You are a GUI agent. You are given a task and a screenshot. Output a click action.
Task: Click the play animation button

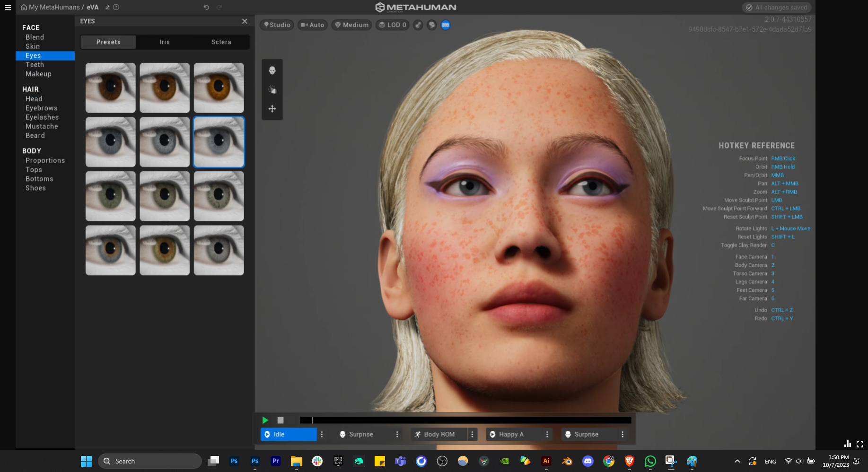click(265, 420)
